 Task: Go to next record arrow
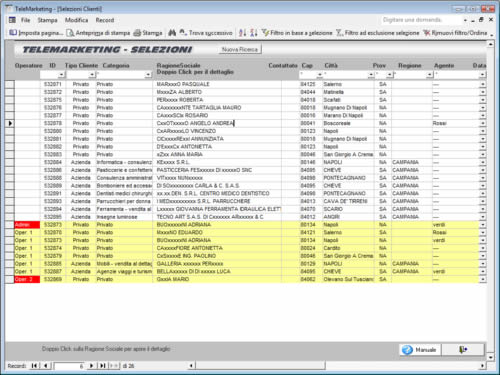pos(91,366)
